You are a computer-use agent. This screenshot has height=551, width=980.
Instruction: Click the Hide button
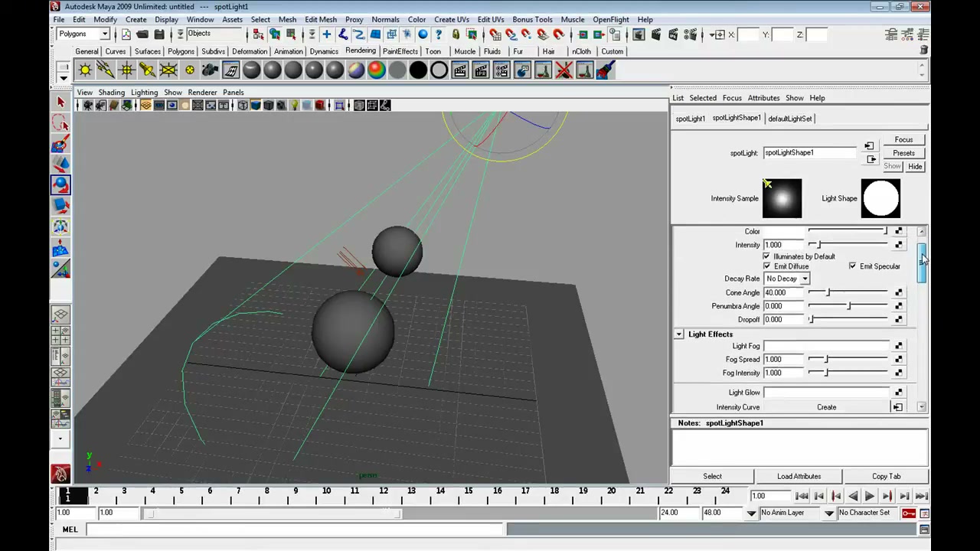(915, 166)
